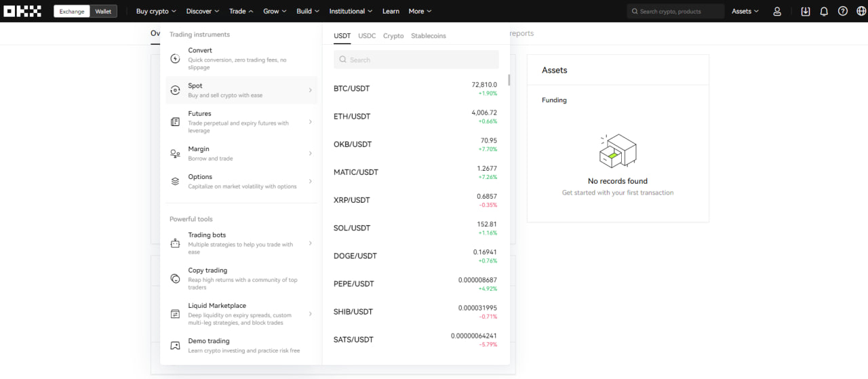
Task: Open the help question-mark icon
Action: click(843, 12)
